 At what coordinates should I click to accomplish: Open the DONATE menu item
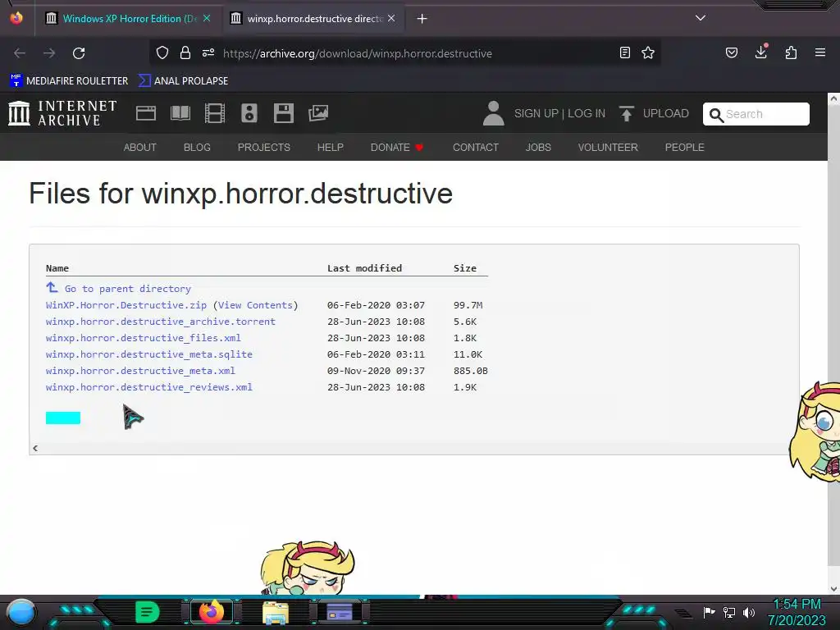click(x=397, y=148)
